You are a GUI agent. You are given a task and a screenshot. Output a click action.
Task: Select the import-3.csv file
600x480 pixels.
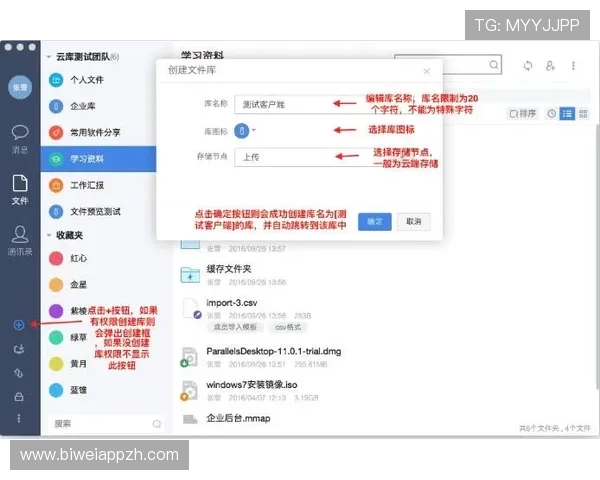[x=232, y=303]
